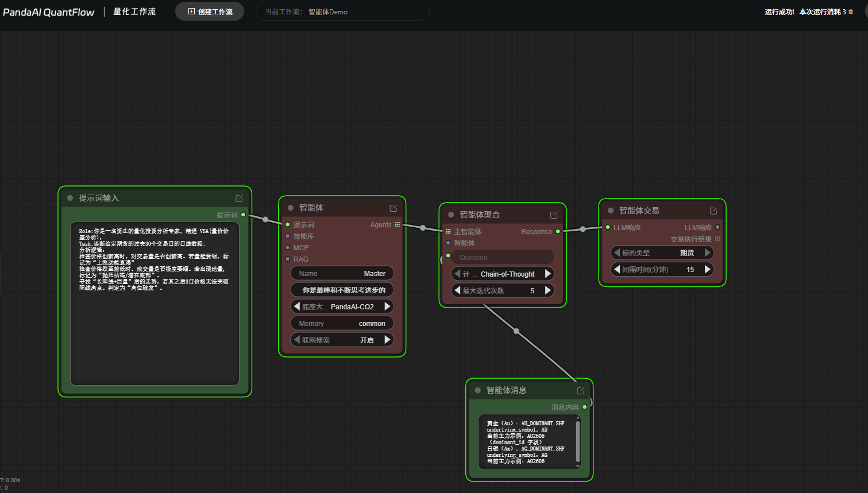Change 底座大模型 PandaAI-CQ2 with right arrow
Viewport: 868px width, 493px height.
[388, 306]
